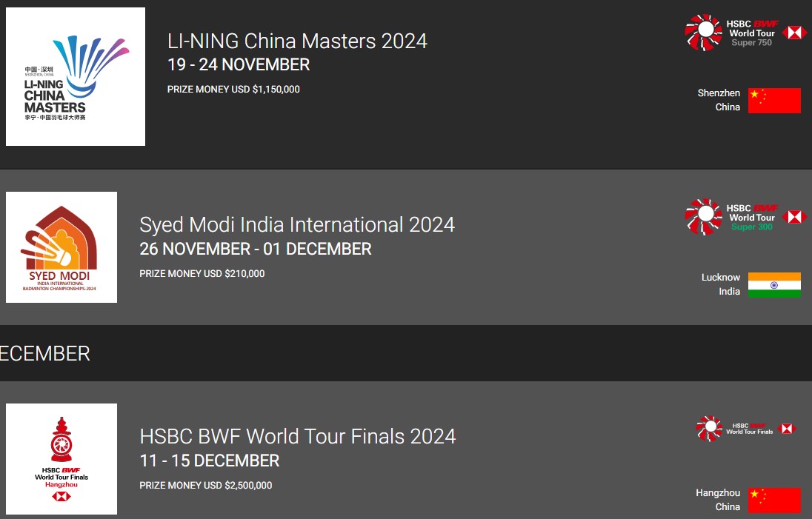
Task: Click the Lucknow India location label
Action: (722, 284)
